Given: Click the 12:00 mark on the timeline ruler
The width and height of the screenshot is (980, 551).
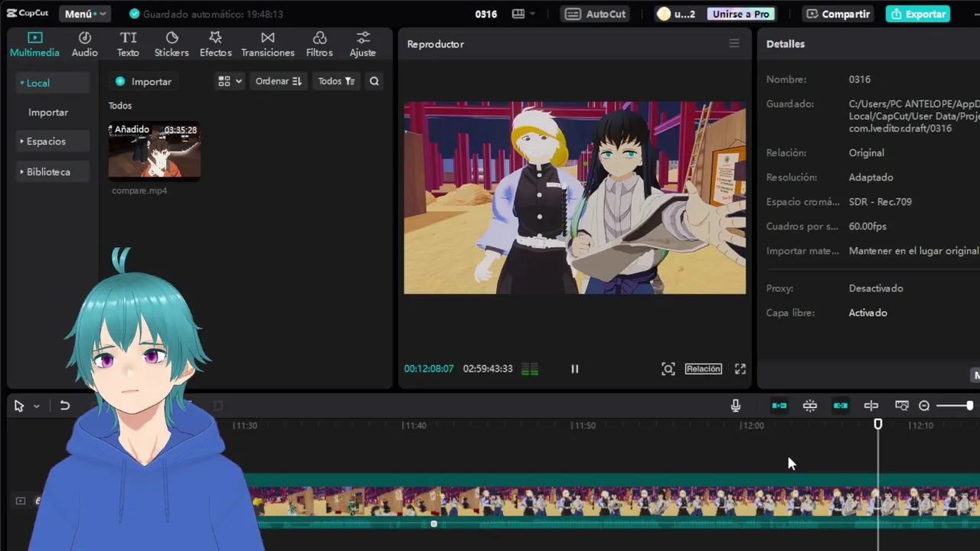Looking at the screenshot, I should click(x=753, y=425).
